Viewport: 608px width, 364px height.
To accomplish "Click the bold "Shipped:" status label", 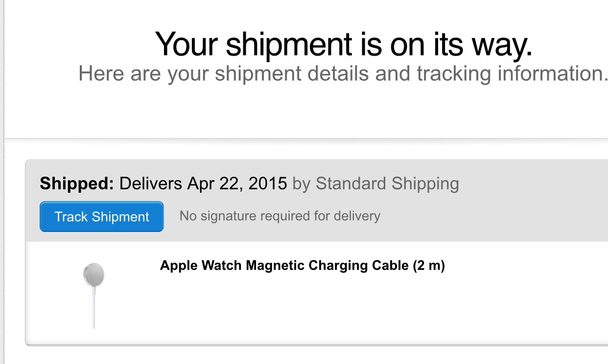I will pyautogui.click(x=77, y=184).
